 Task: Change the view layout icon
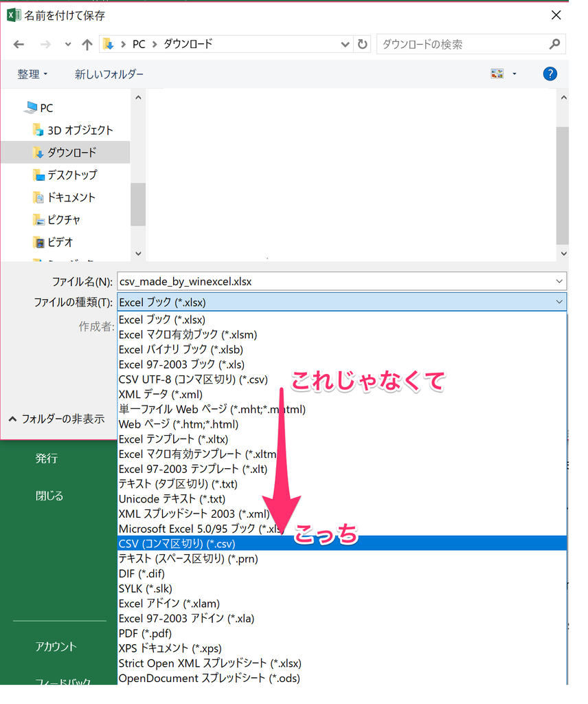497,74
